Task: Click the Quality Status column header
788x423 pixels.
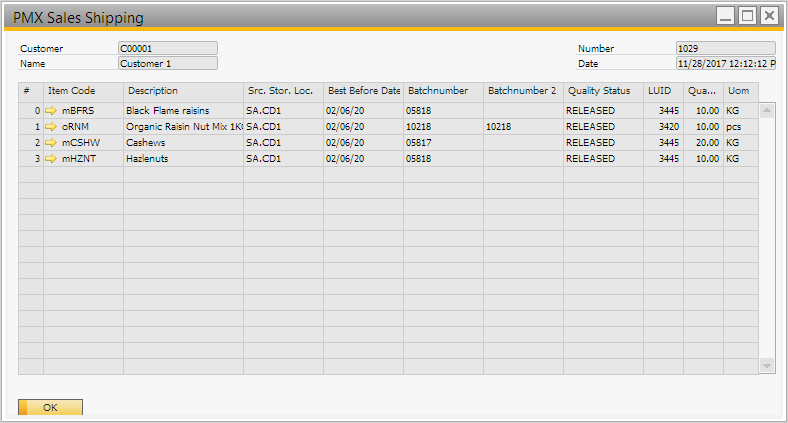Action: click(x=603, y=91)
